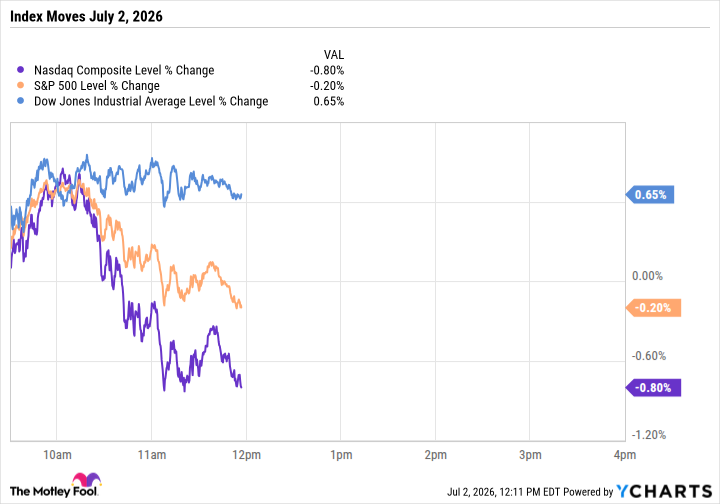Screen dimensions: 720x504
Task: Select the blue 0.65% value flag
Action: pyautogui.click(x=650, y=195)
